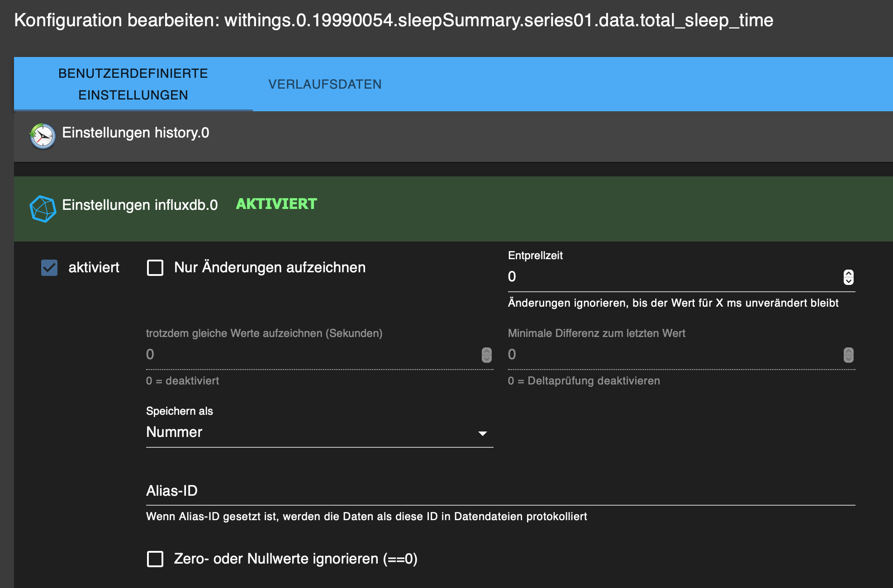This screenshot has width=893, height=588.
Task: Click the '0 = deaktiviert' hint text
Action: 182,381
